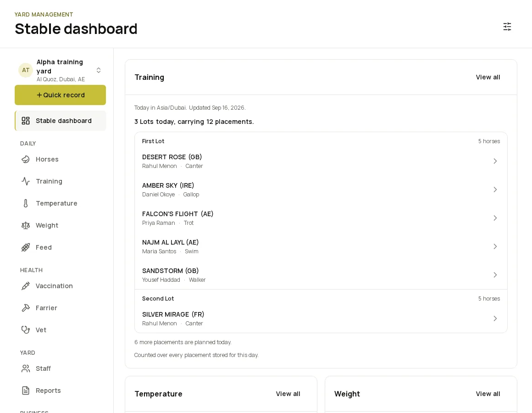Image resolution: width=532 pixels, height=413 pixels.
Task: Open the dashboard settings sliders icon
Action: pyautogui.click(x=507, y=27)
